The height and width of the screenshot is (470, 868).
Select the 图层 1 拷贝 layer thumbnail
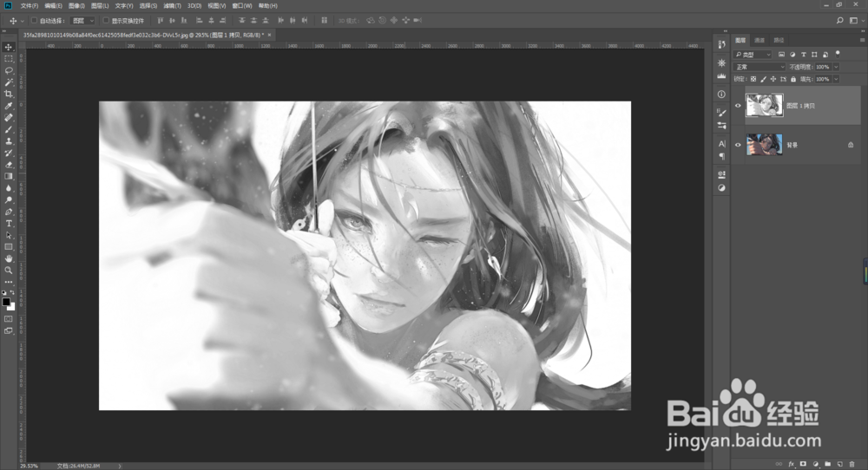tap(765, 105)
